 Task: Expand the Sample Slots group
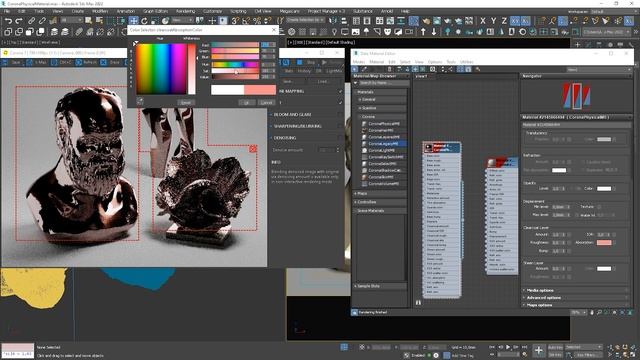click(380, 286)
